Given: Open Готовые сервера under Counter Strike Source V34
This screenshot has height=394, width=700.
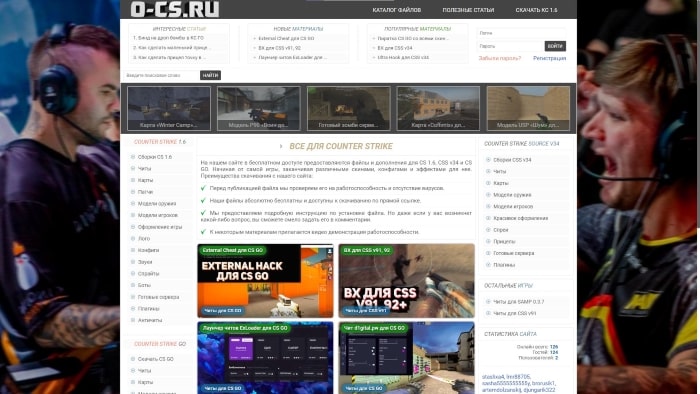Looking at the screenshot, I should (513, 253).
